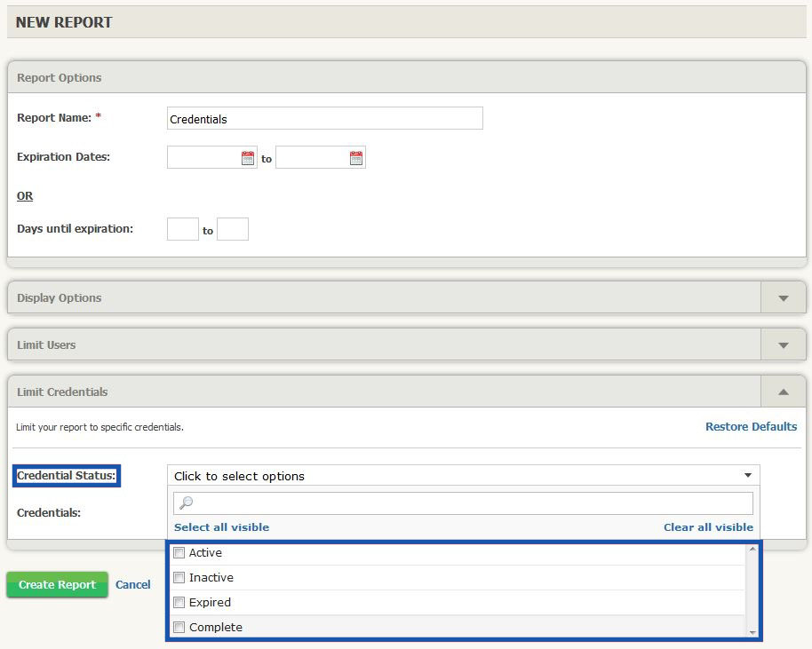Collapse the Limit Credentials section

point(783,391)
